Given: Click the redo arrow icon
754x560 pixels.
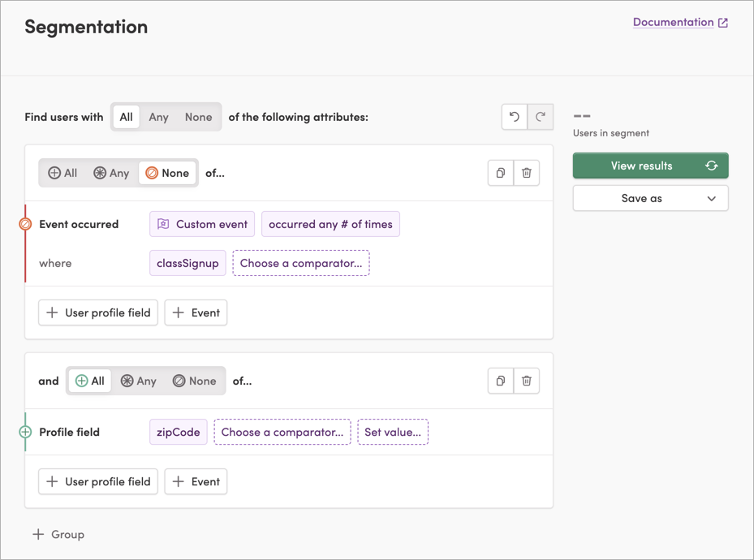Looking at the screenshot, I should click(541, 117).
